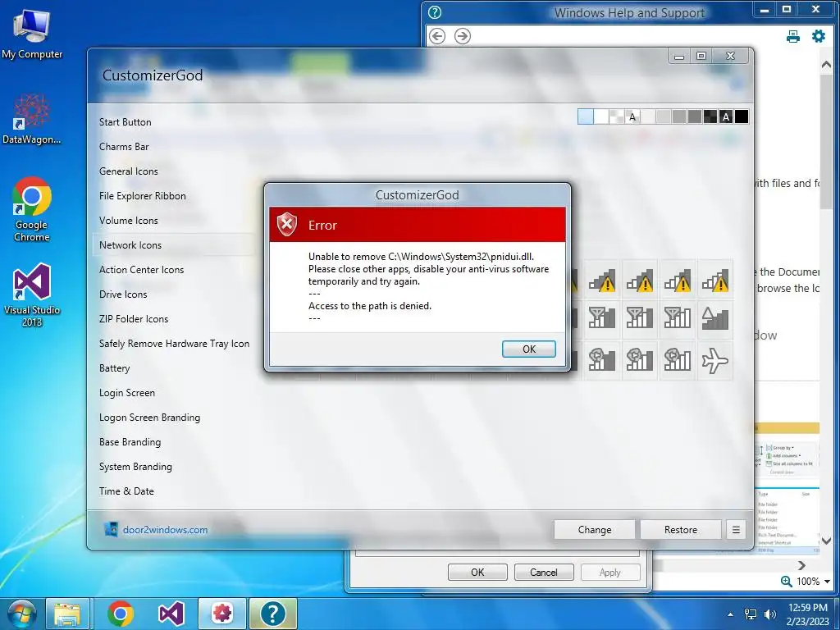Viewport: 840px width, 630px height.
Task: Select Start Button in CustomizerGod sidebar
Action: 125,122
